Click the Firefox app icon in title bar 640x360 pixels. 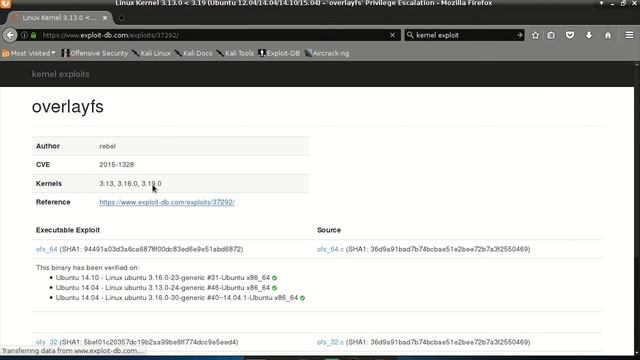tap(5, 4)
